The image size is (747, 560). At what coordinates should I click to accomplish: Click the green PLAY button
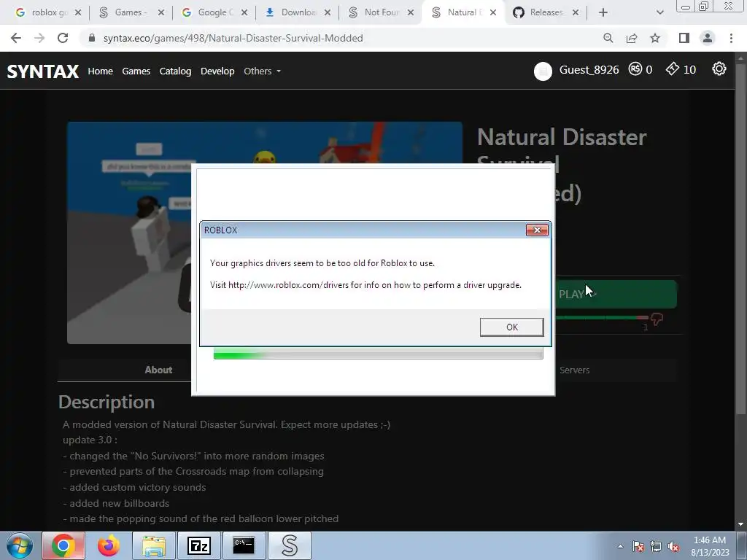616,295
